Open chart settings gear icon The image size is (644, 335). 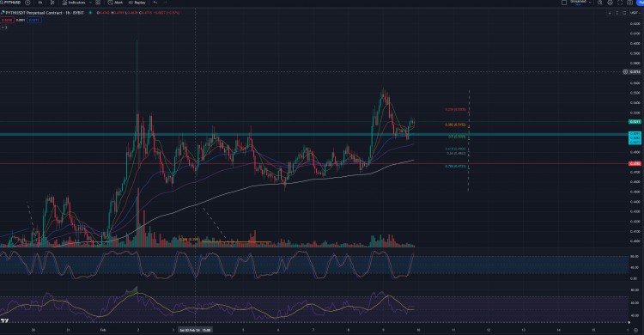coord(610,3)
